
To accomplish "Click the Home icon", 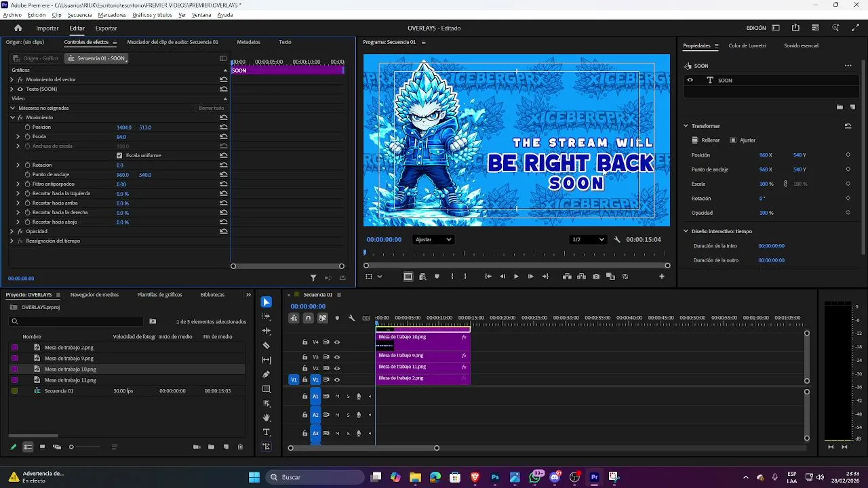I will (18, 28).
